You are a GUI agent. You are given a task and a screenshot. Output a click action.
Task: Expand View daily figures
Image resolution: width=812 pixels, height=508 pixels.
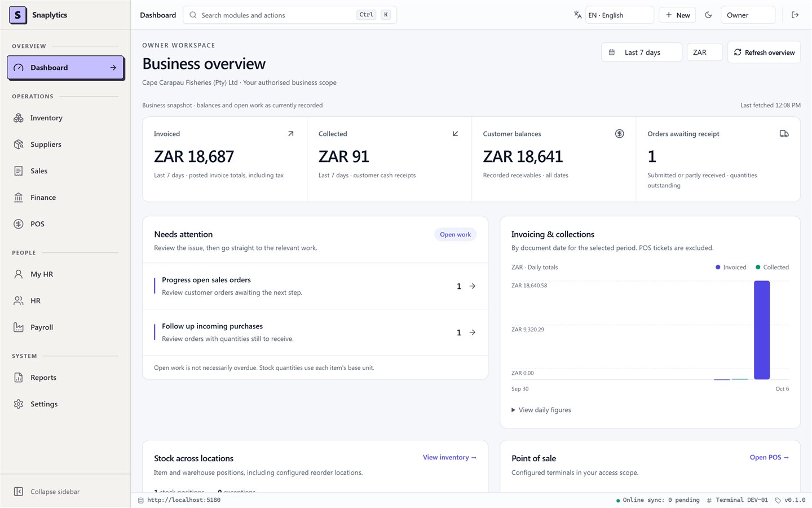[x=541, y=410]
